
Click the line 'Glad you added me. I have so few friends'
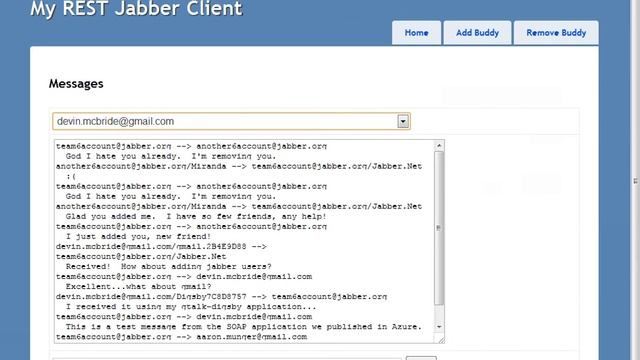pos(196,216)
